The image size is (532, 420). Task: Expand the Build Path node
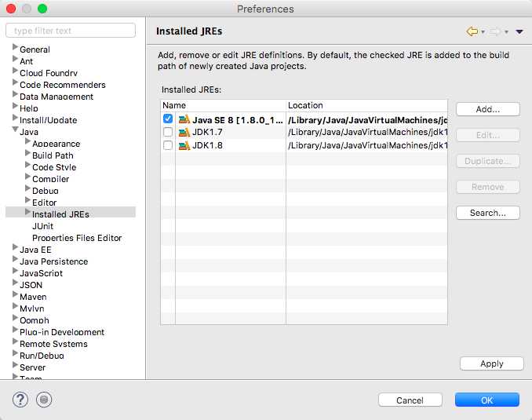click(27, 153)
